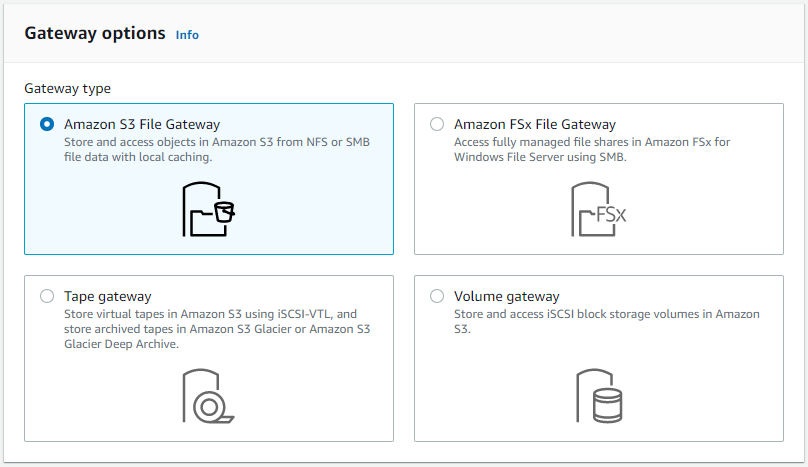
Task: Click the description 'Store and access iSCSI block storage'
Action: tap(607, 321)
